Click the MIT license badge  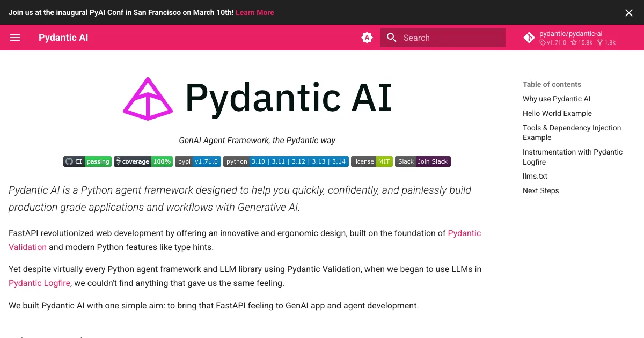[371, 161]
